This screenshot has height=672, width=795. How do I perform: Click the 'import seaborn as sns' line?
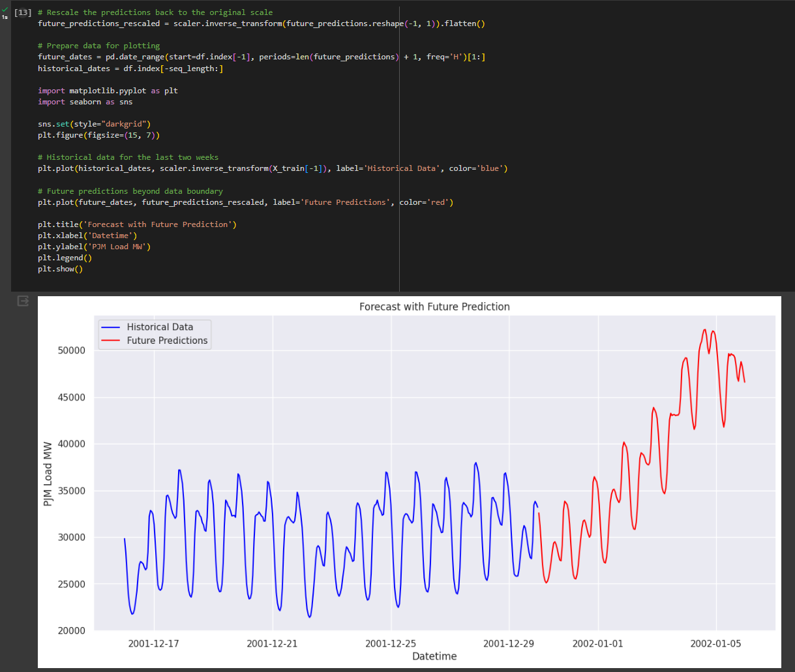pyautogui.click(x=85, y=102)
